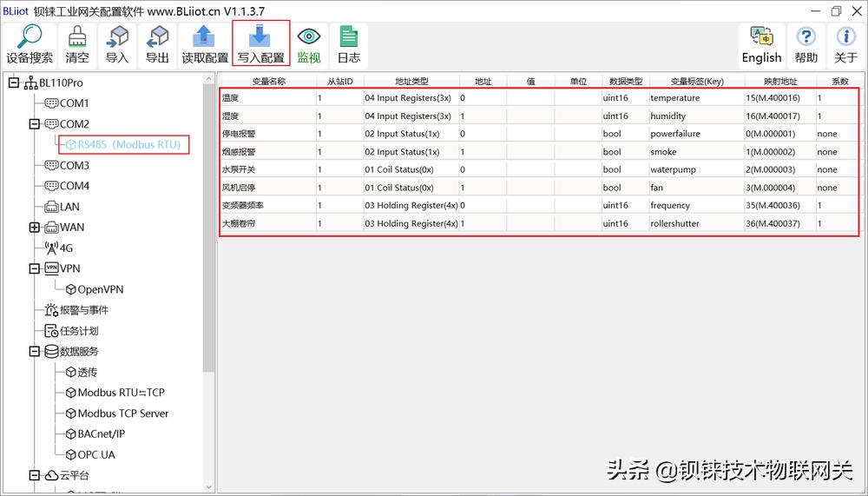Select RS485 (Modbus RTU) node
Screen dimensions: 868x496
coord(128,145)
